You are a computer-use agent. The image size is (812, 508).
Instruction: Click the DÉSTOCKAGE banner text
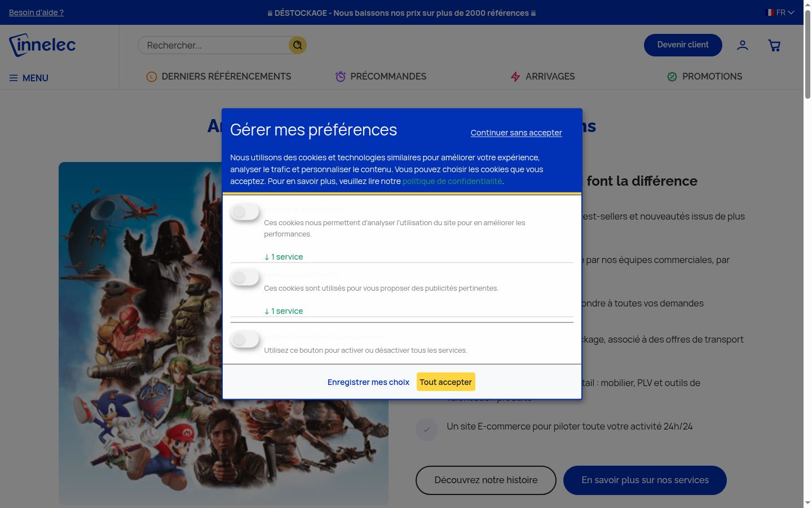pos(401,12)
